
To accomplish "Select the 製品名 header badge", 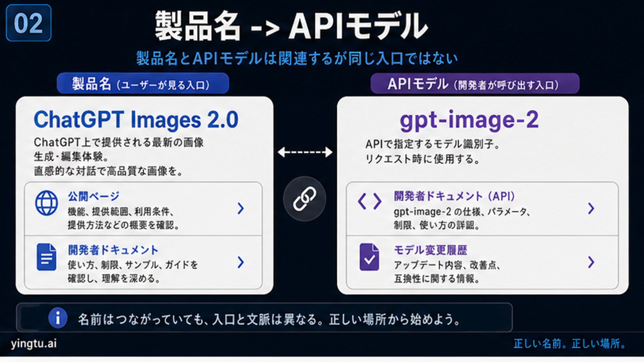I will coord(144,83).
